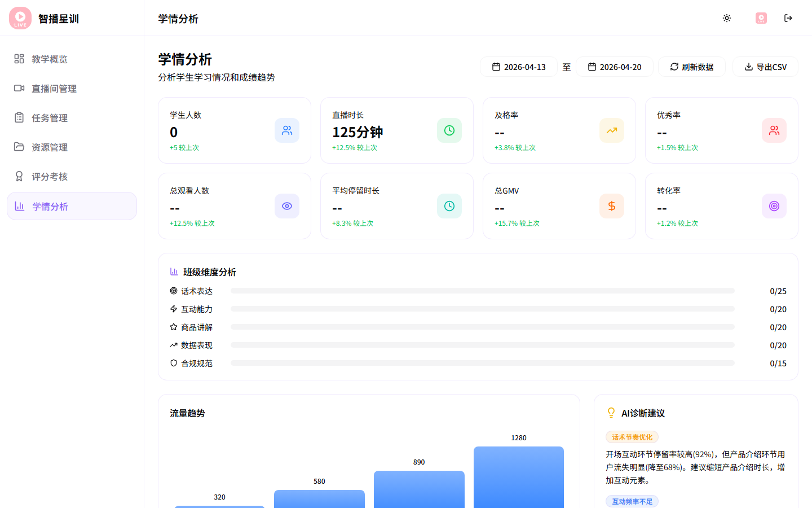Click the lightning icon beside 互动能力
This screenshot has width=812, height=508.
point(174,309)
